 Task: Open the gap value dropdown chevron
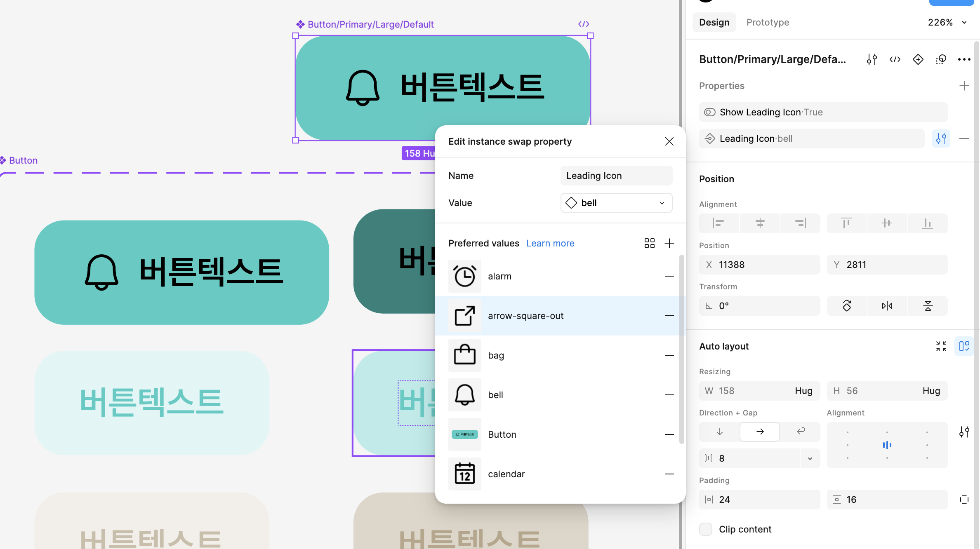(810, 458)
